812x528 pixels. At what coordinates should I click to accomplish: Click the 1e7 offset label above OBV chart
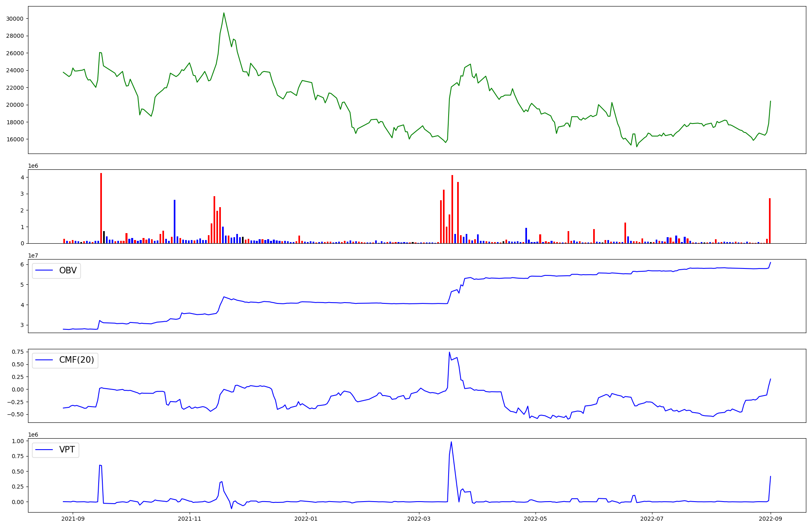pos(33,255)
